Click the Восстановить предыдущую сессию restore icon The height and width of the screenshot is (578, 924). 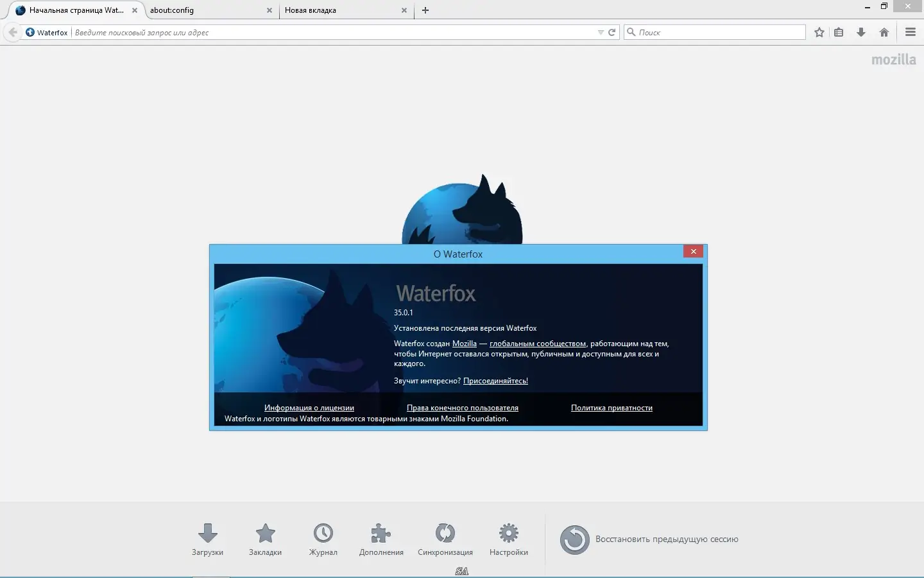point(574,540)
